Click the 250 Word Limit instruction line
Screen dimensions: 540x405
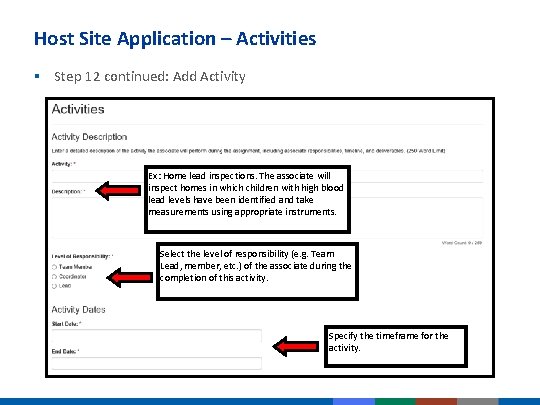248,151
